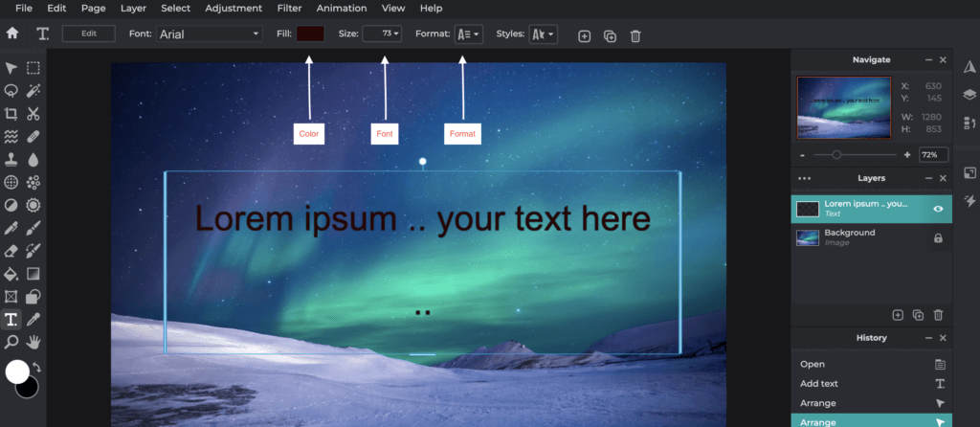The width and height of the screenshot is (980, 427).
Task: Choose the Magic Wand tool
Action: click(33, 91)
